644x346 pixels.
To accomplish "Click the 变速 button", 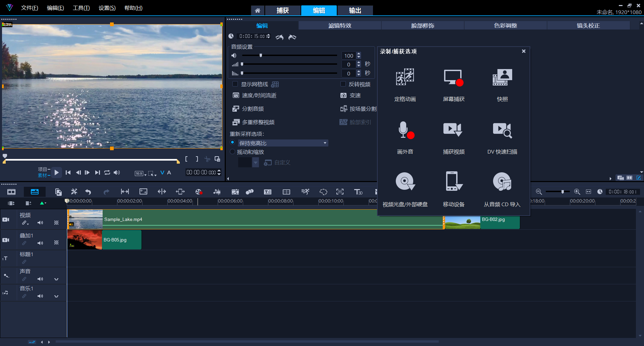I will click(x=351, y=96).
